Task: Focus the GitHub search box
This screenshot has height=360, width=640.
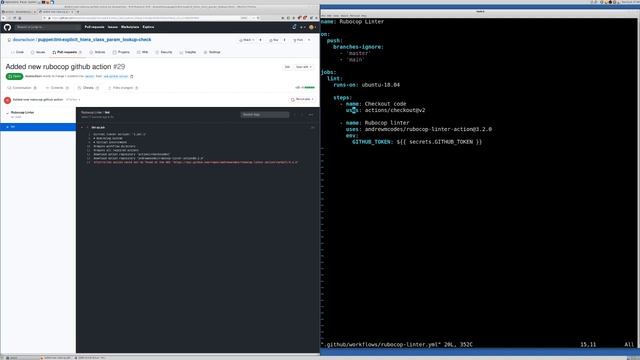Action: click(48, 27)
